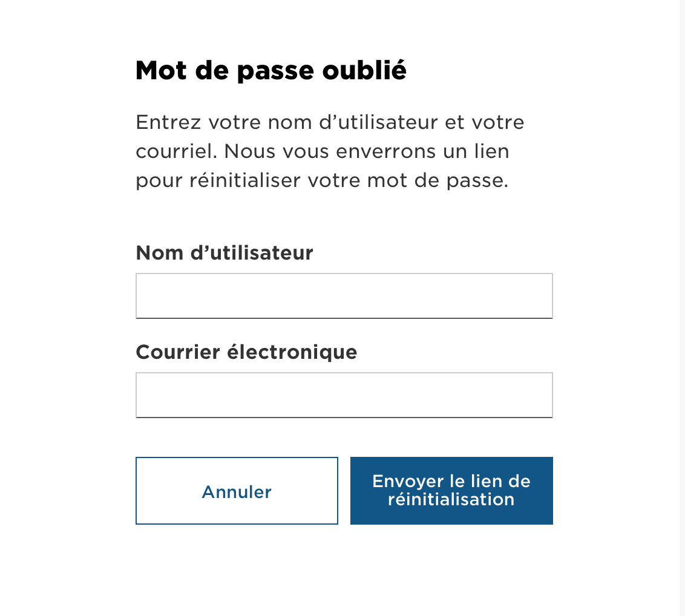This screenshot has height=616, width=685.
Task: Click "Nous vous enverrons un lien" sentence
Action: pos(367,152)
